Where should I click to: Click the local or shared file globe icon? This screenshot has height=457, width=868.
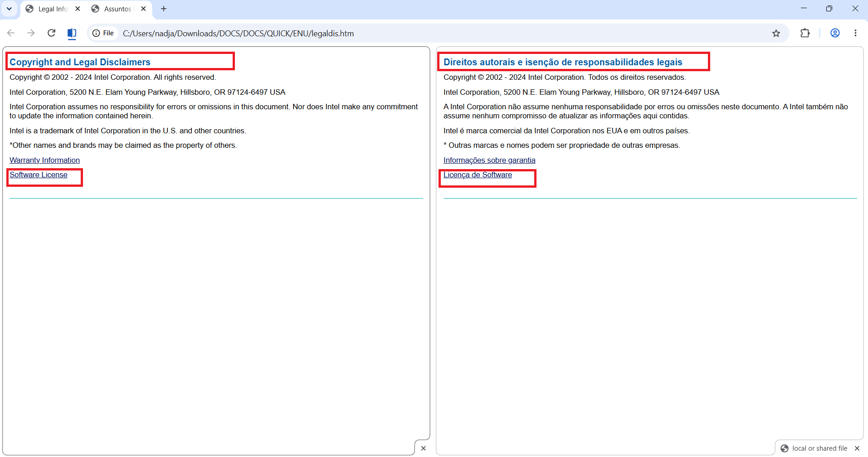785,448
